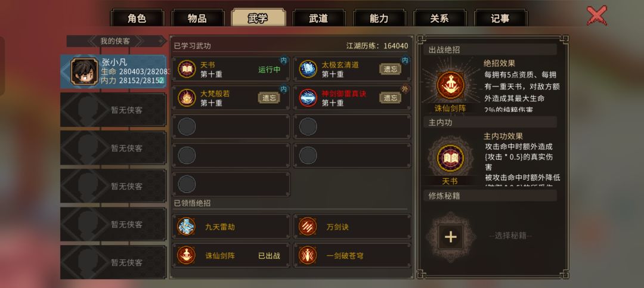
Task: Click the 天书 martial art book icon
Action: point(187,69)
